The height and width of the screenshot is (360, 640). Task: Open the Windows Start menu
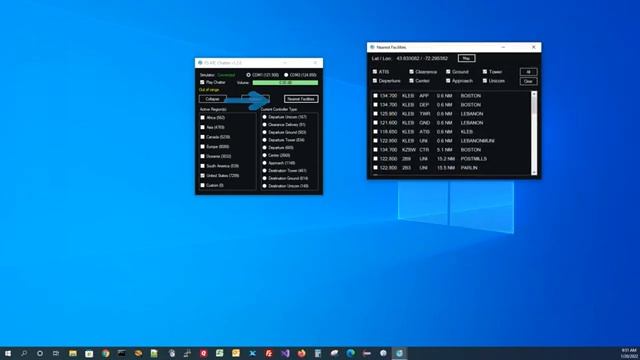[x=8, y=353]
